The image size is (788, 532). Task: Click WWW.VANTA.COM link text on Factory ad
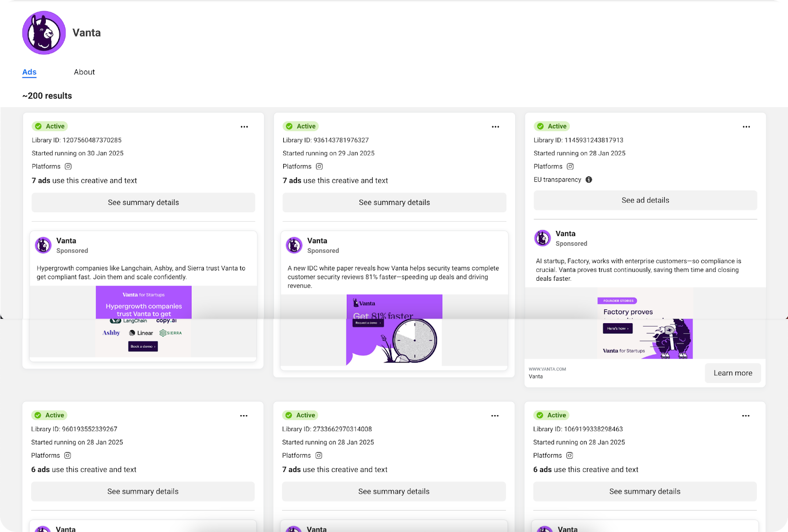coord(547,369)
